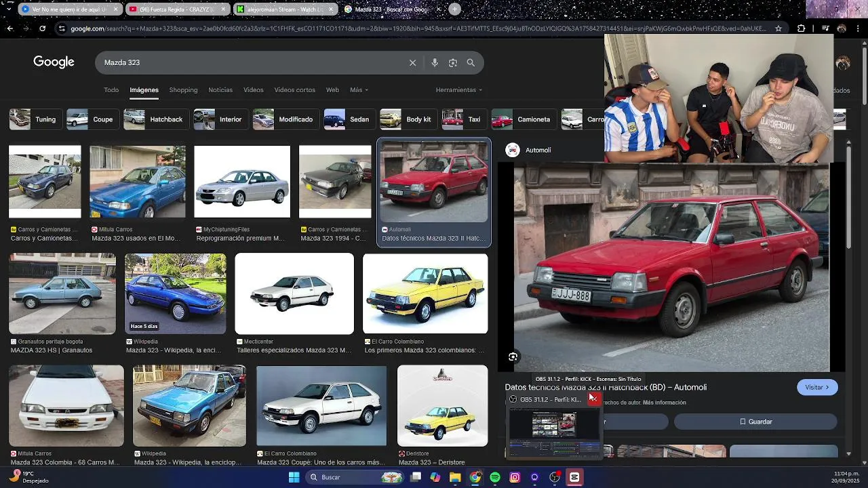Start voice search with the microphone icon
The image size is (868, 488).
click(435, 62)
